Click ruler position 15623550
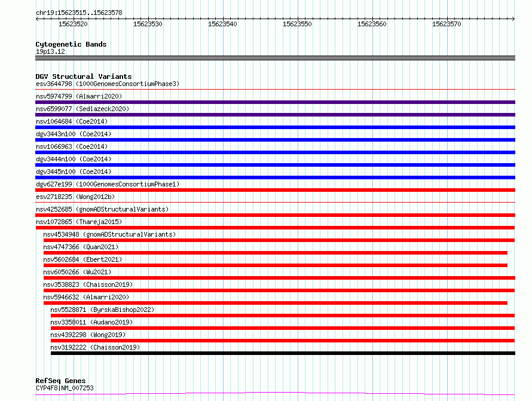This screenshot has width=532, height=401. coord(297,24)
